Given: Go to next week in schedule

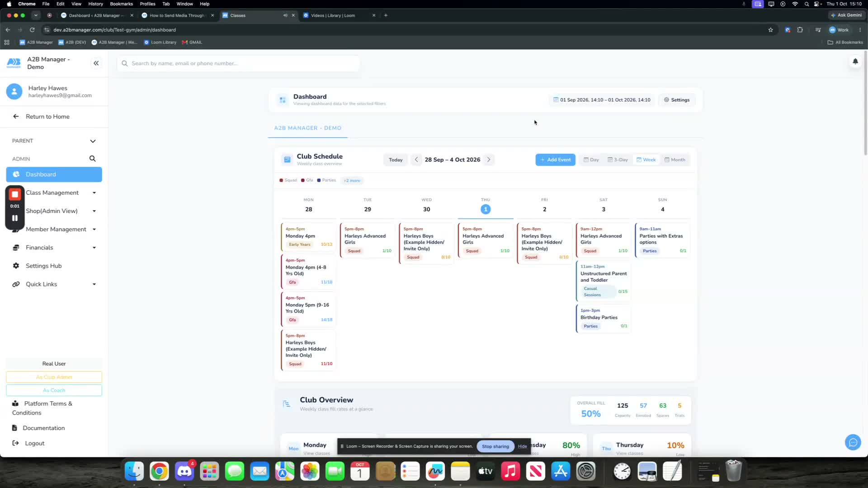Looking at the screenshot, I should (x=489, y=160).
